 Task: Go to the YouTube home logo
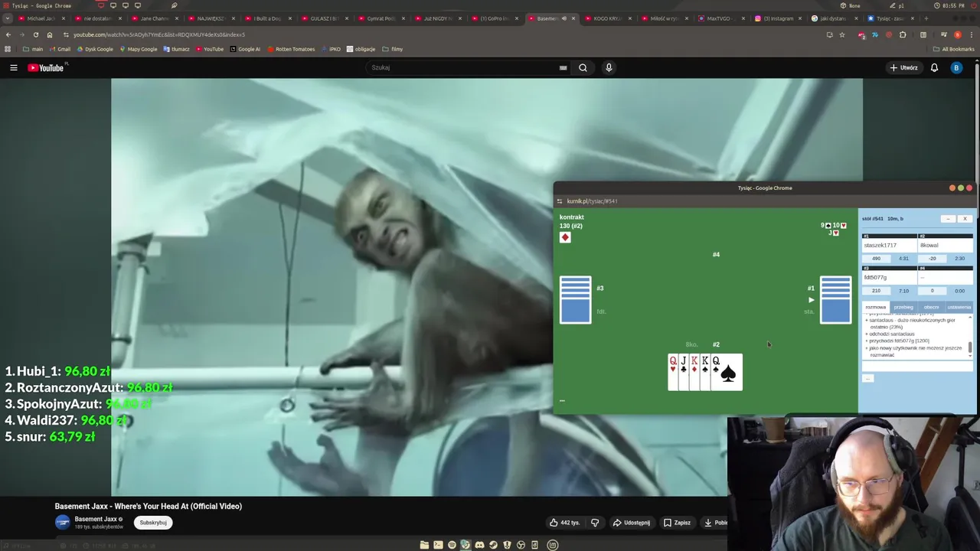point(46,68)
